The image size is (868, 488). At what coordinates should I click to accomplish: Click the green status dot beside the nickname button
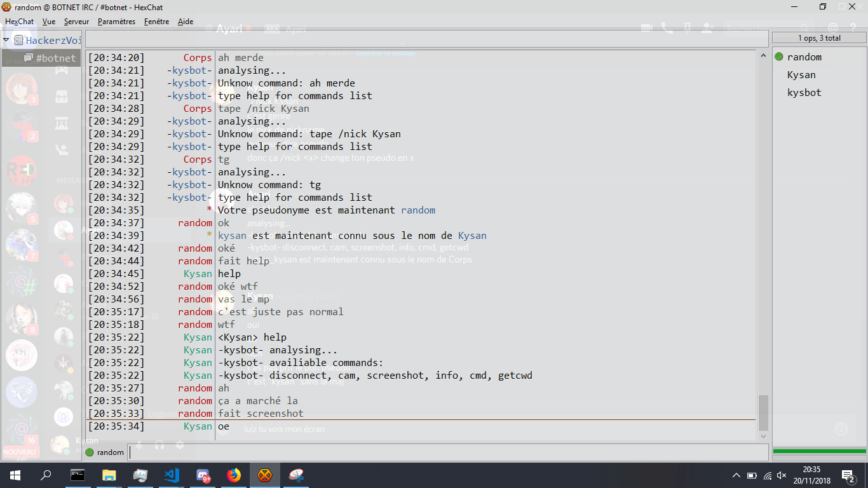coord(89,452)
